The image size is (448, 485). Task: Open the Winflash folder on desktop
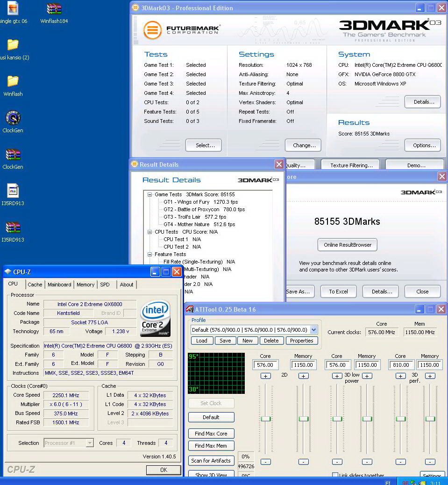(x=13, y=81)
